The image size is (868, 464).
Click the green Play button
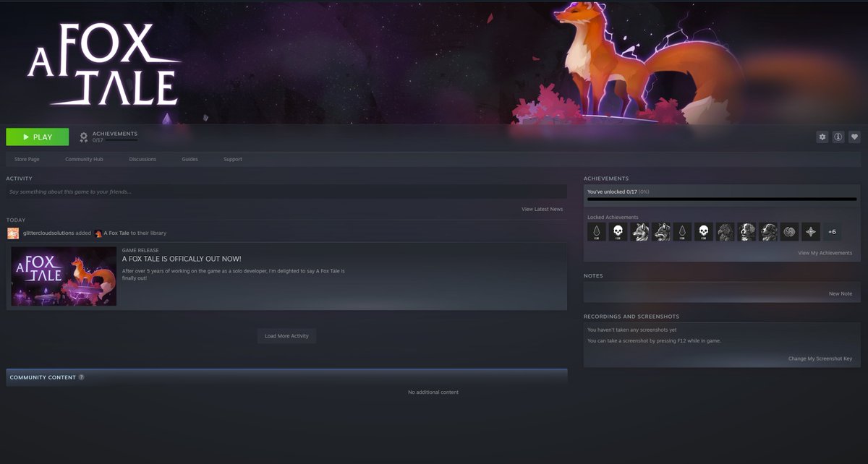(38, 137)
